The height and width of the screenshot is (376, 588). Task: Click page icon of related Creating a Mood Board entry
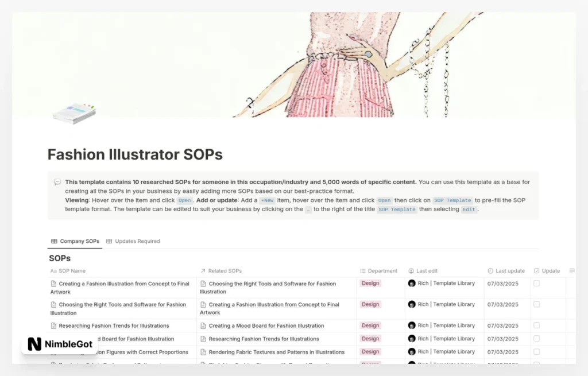[x=203, y=325]
